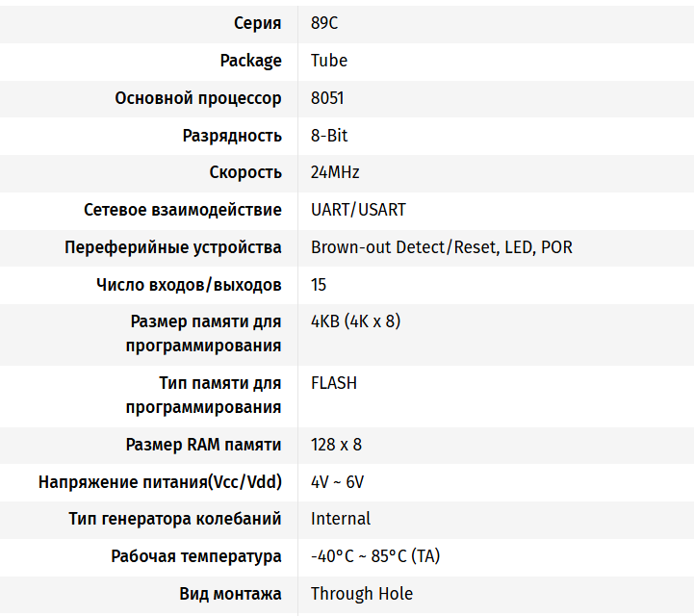Select the "UART/USART" value
This screenshot has height=616, width=694.
(358, 210)
